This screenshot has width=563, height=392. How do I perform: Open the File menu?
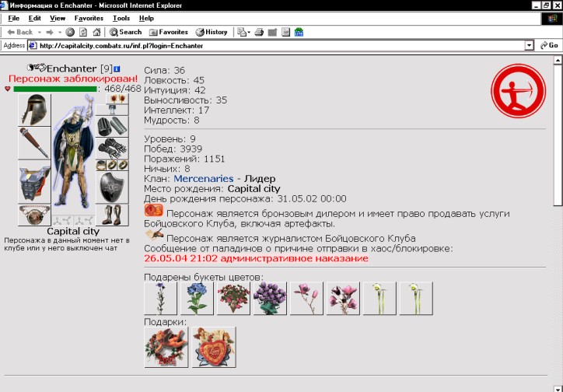pos(14,19)
